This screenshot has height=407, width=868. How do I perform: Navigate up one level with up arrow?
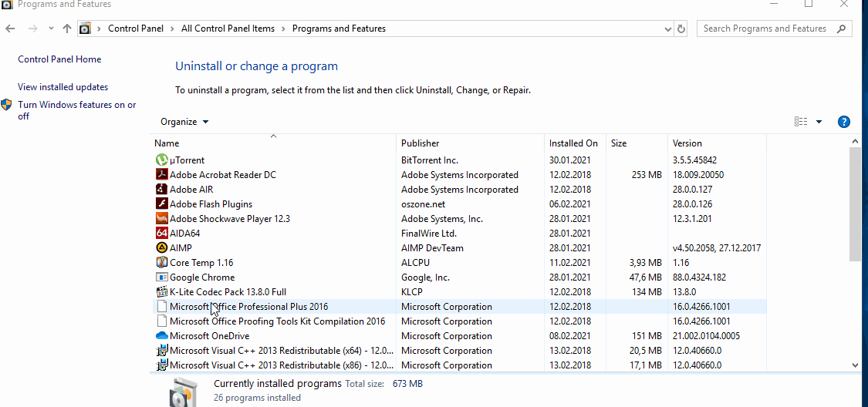click(x=67, y=29)
